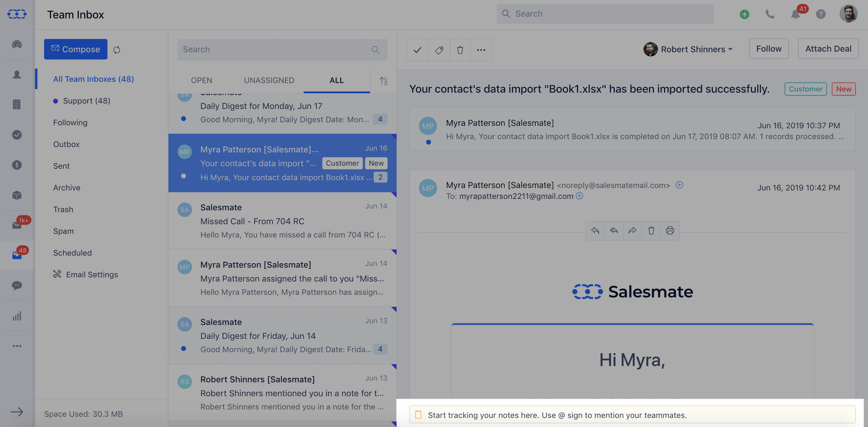
Task: Click the global Search field in header
Action: [605, 14]
